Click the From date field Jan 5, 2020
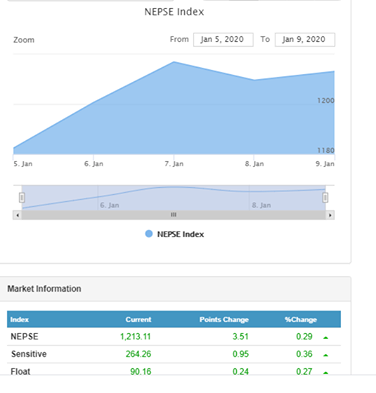Screen dimensions: 376x393 [x=223, y=40]
